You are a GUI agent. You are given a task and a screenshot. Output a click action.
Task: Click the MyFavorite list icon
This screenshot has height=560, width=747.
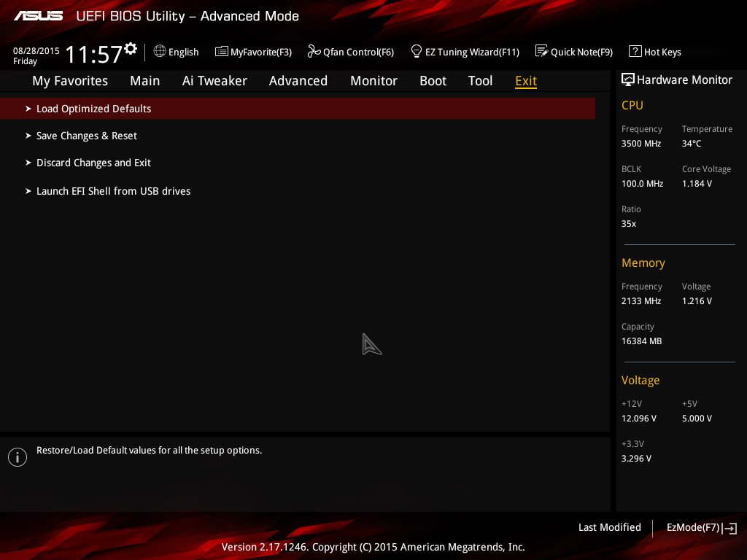222,52
